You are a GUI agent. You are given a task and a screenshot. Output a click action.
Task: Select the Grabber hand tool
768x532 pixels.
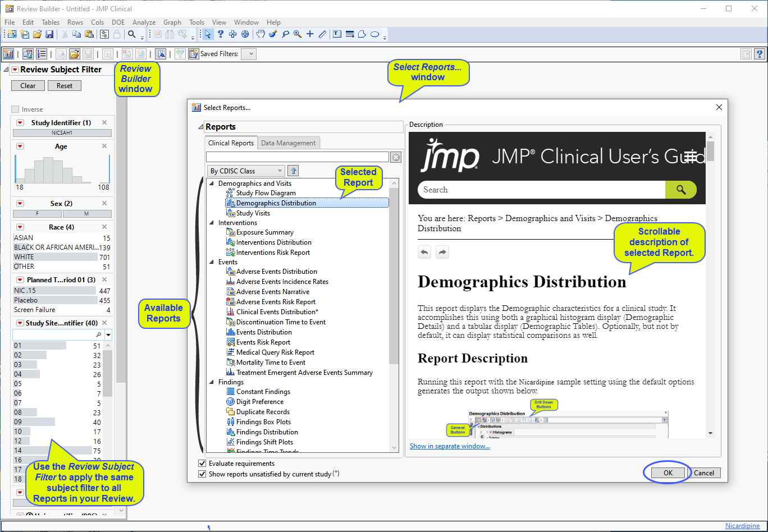point(260,34)
